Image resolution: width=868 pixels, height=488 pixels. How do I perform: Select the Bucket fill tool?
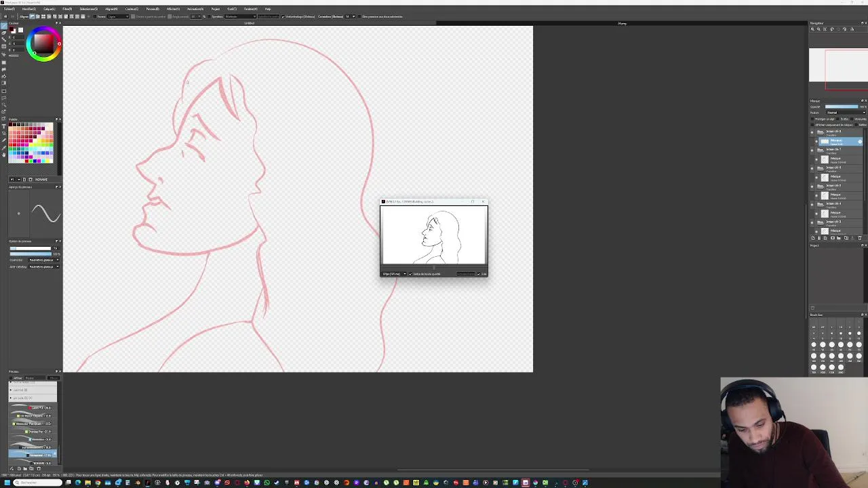(5, 76)
